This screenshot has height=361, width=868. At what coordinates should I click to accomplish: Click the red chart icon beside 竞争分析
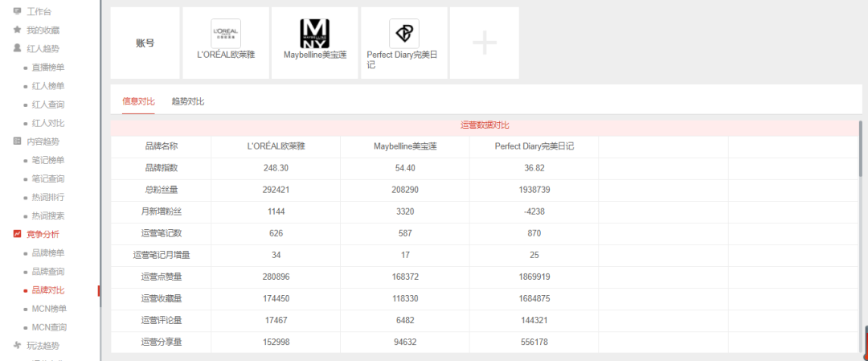pyautogui.click(x=17, y=234)
